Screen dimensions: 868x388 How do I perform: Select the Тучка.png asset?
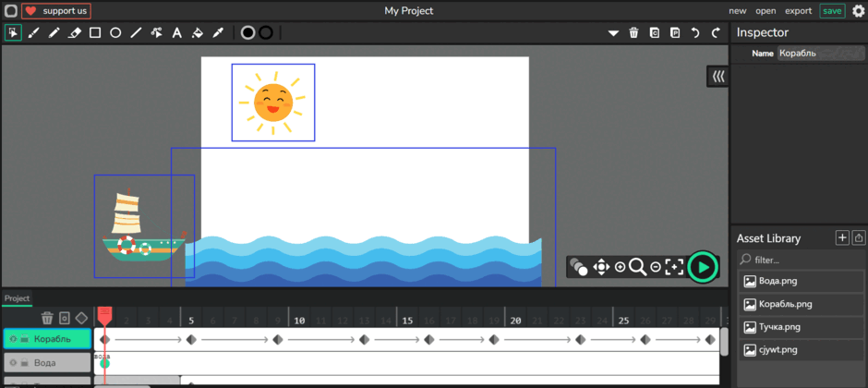pos(802,327)
